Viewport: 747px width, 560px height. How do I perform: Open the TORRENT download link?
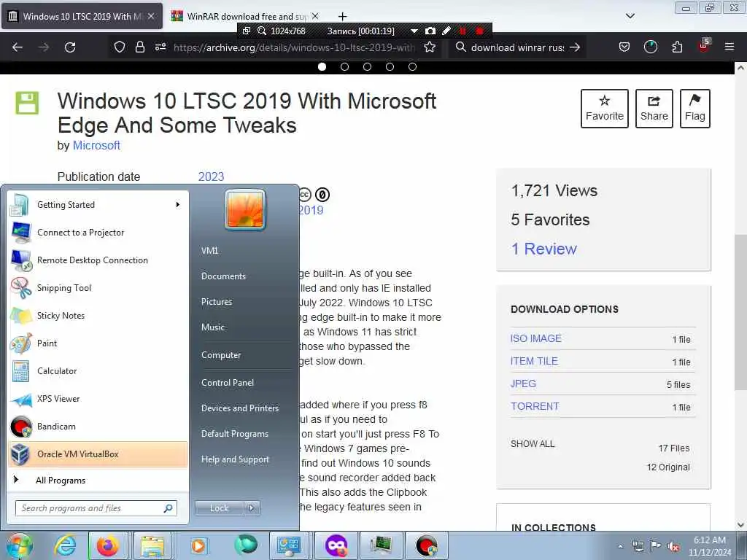click(x=535, y=406)
